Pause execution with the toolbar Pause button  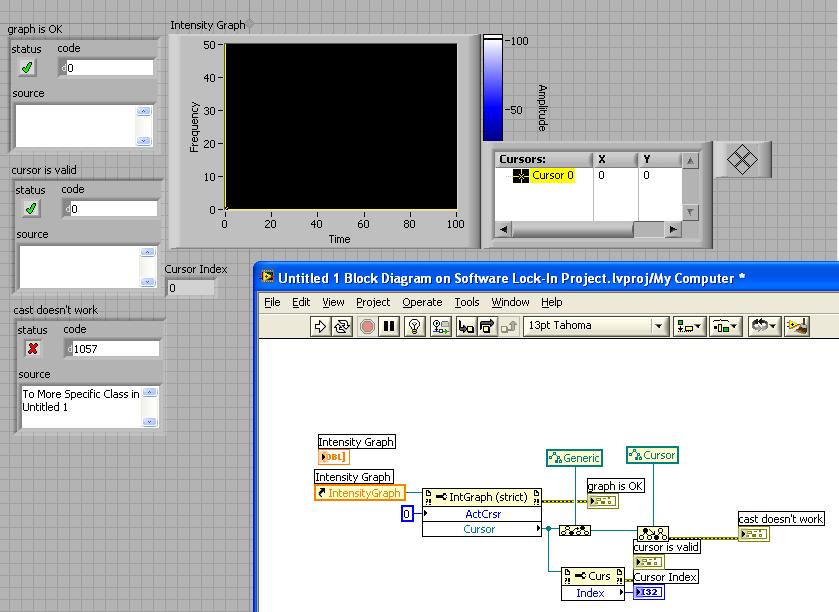(x=389, y=326)
